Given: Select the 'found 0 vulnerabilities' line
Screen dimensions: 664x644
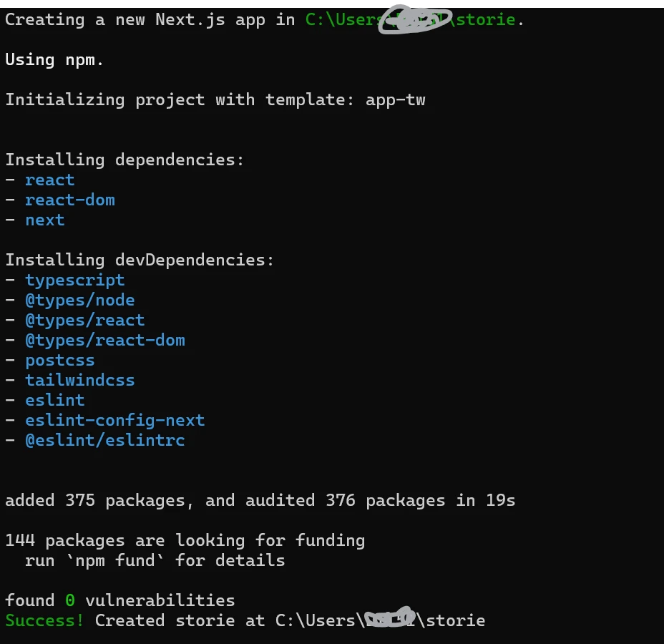Looking at the screenshot, I should pyautogui.click(x=119, y=601).
